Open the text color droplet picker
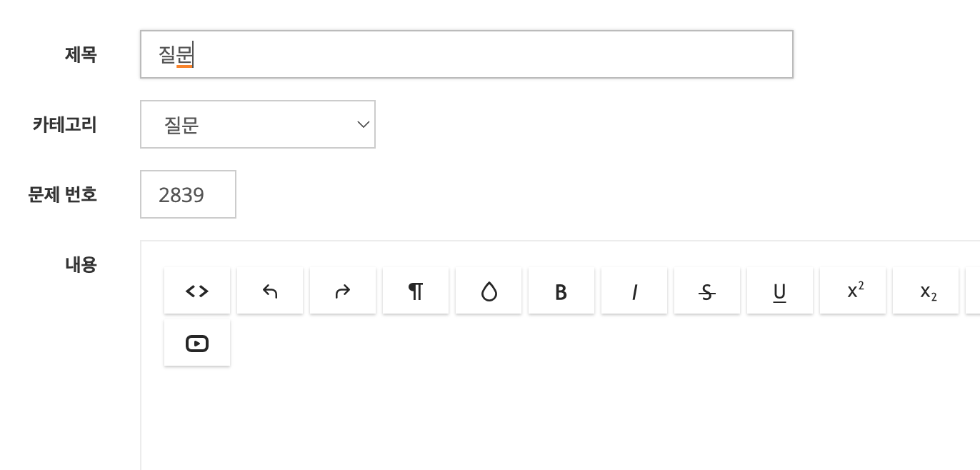Screen dimensions: 980x470 pos(489,291)
